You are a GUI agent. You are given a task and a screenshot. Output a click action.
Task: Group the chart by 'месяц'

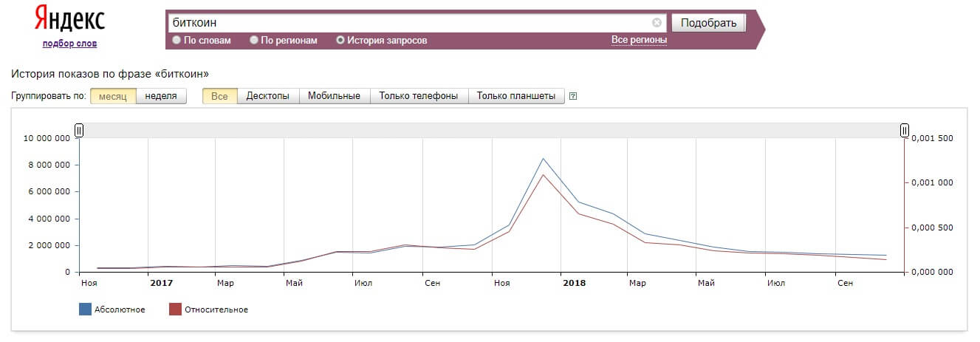click(x=113, y=96)
